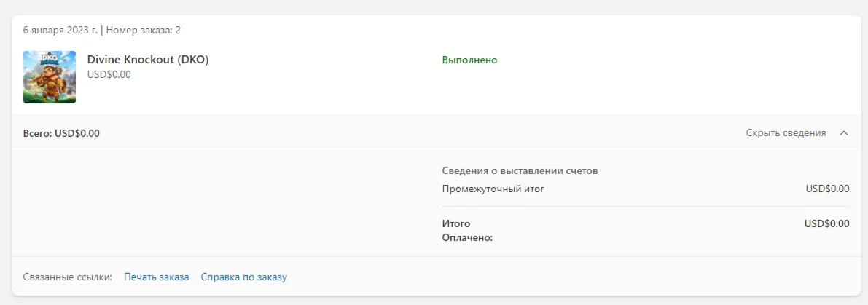Click the subtotal amount USD$0.00
Image resolution: width=868 pixels, height=305 pixels.
[x=827, y=189]
